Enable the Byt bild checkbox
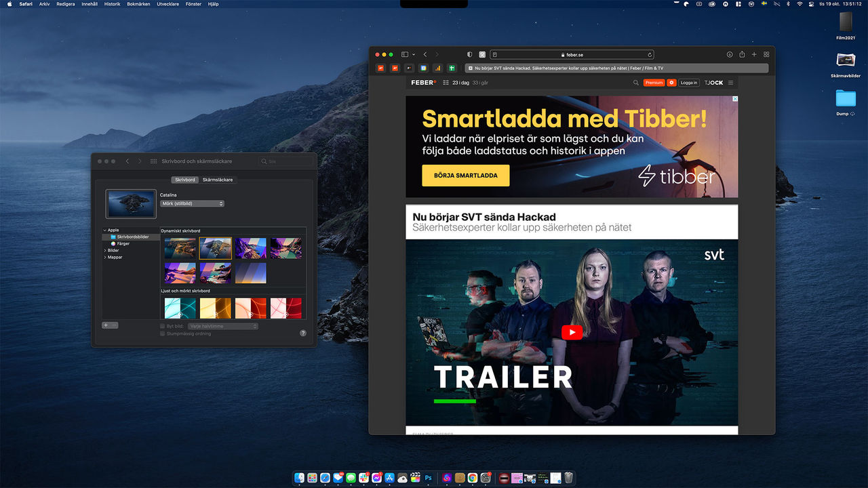Image resolution: width=868 pixels, height=488 pixels. (162, 326)
